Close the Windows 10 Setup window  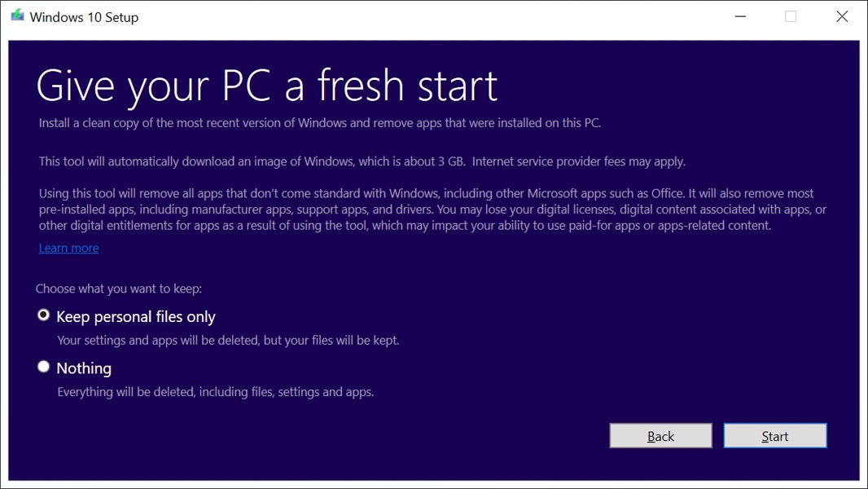click(842, 17)
